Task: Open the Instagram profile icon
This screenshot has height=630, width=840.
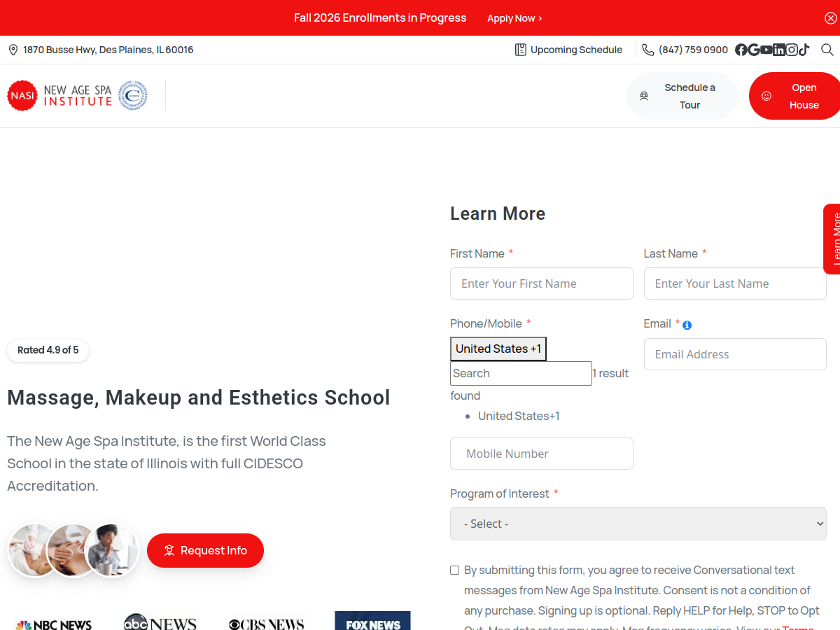Action: click(791, 50)
